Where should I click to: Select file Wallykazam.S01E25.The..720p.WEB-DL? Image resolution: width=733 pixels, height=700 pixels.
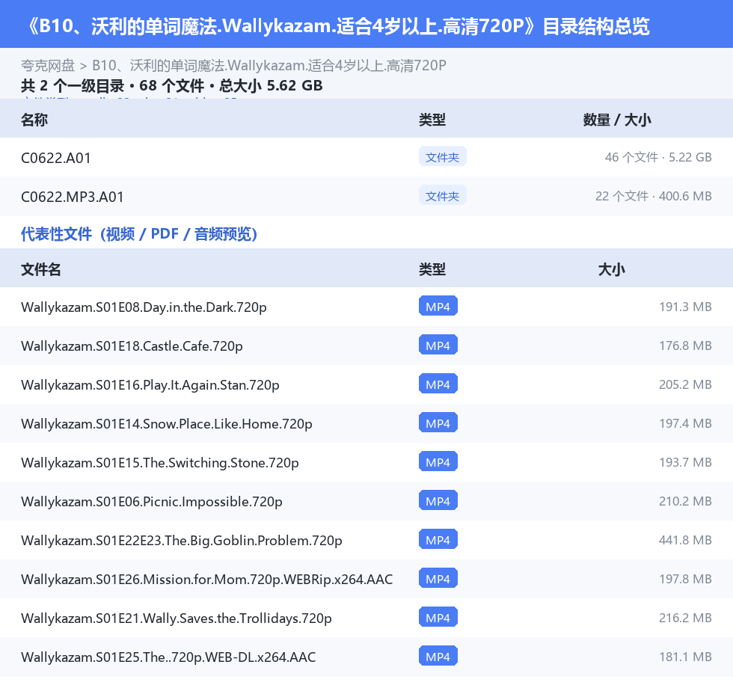tap(168, 657)
